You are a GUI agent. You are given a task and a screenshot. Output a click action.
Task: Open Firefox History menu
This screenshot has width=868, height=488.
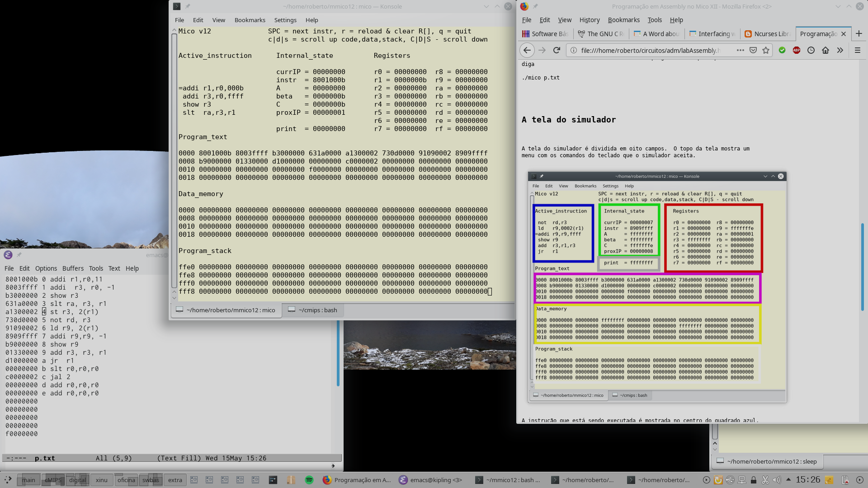(x=590, y=20)
